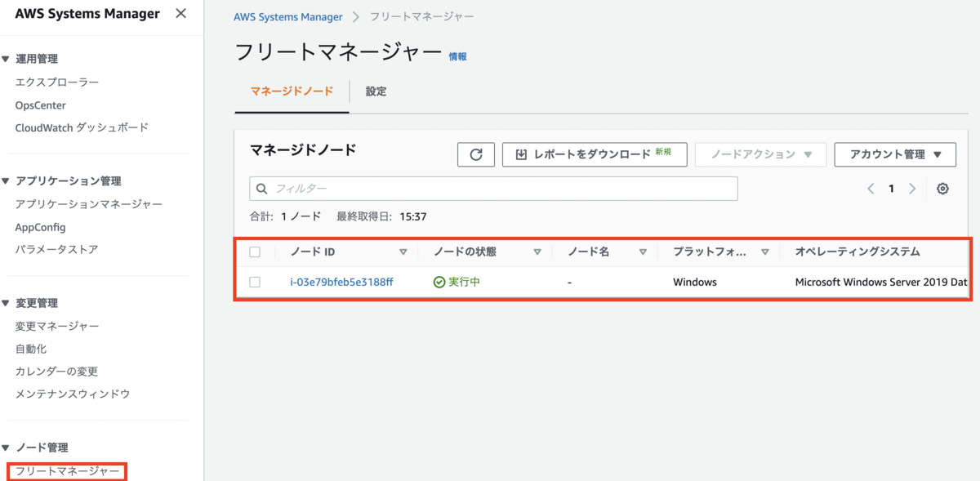This screenshot has height=481, width=980.
Task: Go to previous page arrow
Action: (871, 189)
